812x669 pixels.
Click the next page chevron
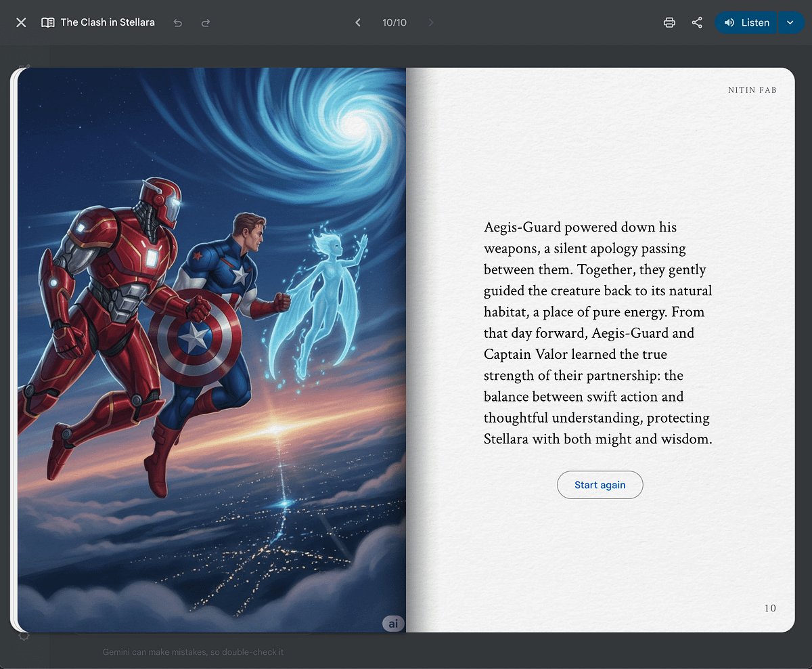(431, 22)
